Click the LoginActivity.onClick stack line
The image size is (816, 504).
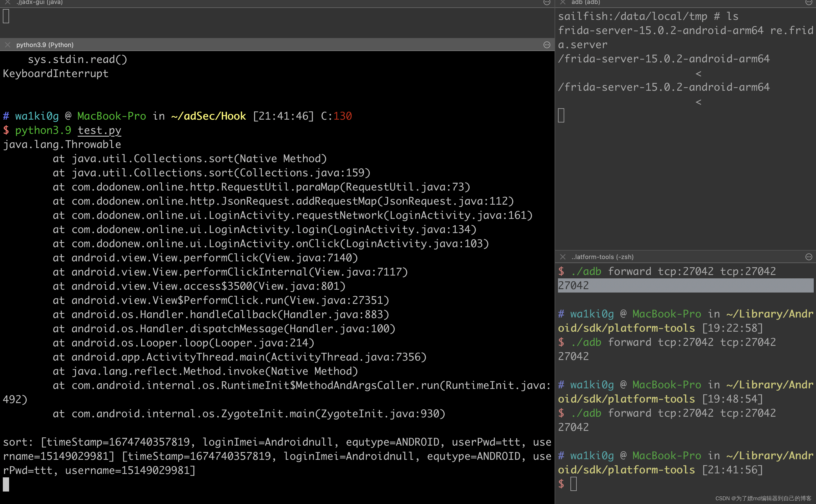tap(271, 244)
